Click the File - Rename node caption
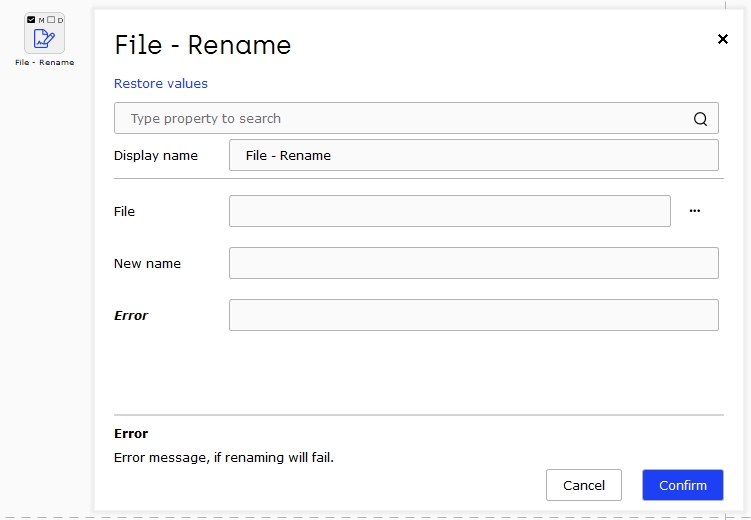Screen dimensions: 751x520 click(45, 62)
